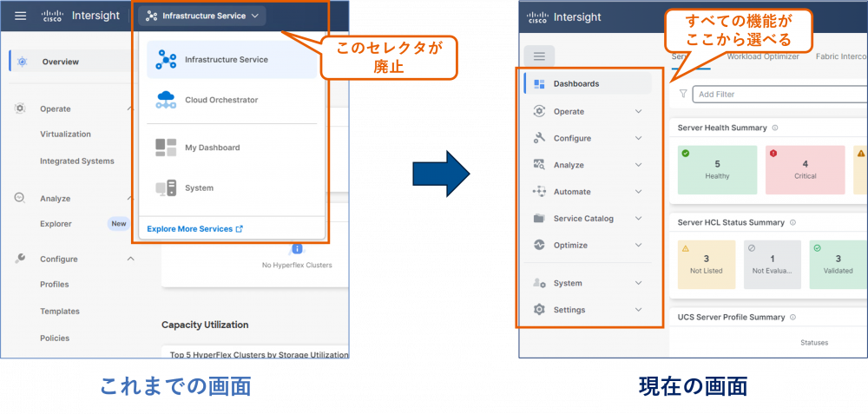Open the 3 Validated HCL tile

[838, 265]
